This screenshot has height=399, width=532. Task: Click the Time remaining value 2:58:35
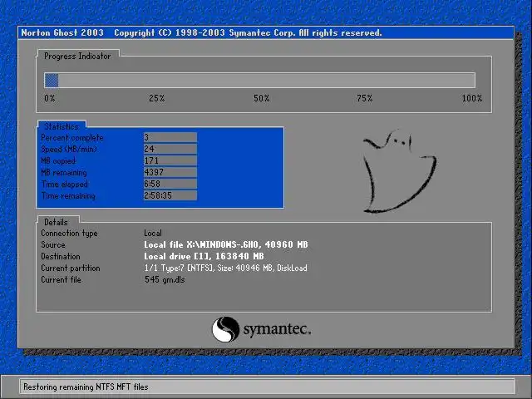pos(170,195)
